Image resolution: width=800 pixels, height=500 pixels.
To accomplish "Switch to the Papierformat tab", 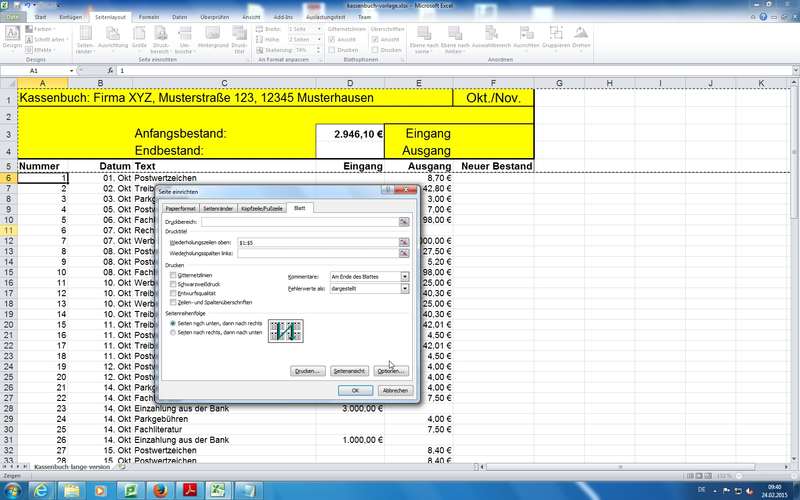I will [181, 208].
